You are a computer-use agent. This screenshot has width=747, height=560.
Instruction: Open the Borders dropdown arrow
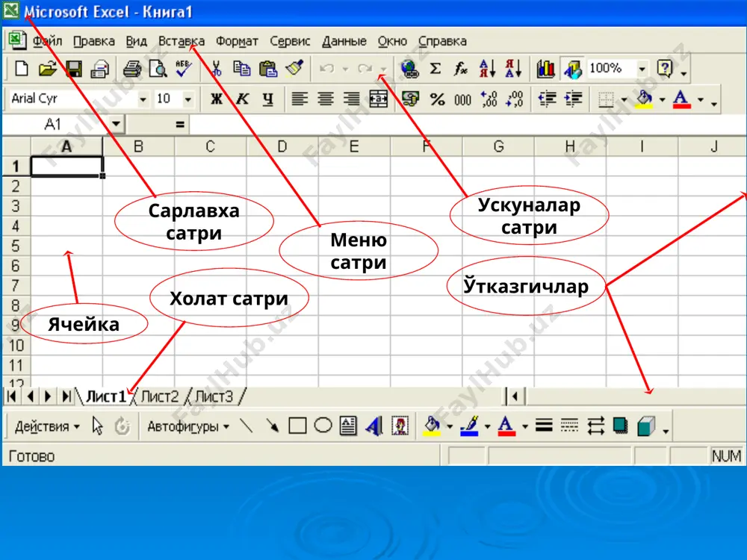[x=624, y=99]
